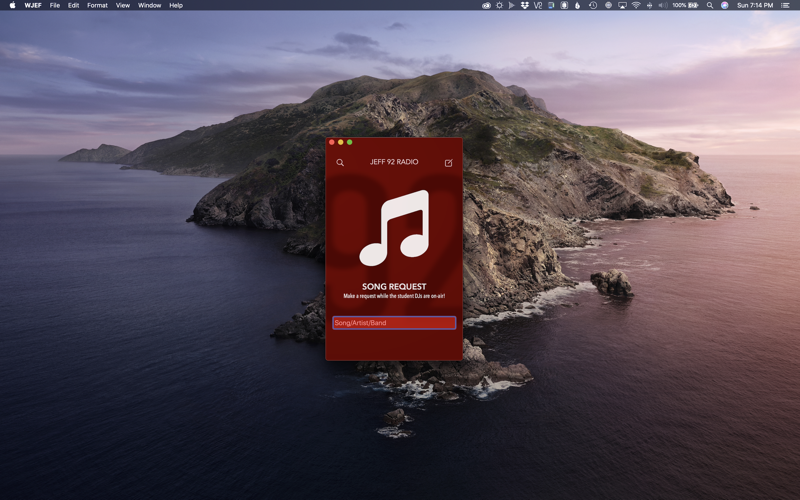Screen dimensions: 800x500
Task: Open Spotlight search in the menu bar
Action: pos(710,5)
